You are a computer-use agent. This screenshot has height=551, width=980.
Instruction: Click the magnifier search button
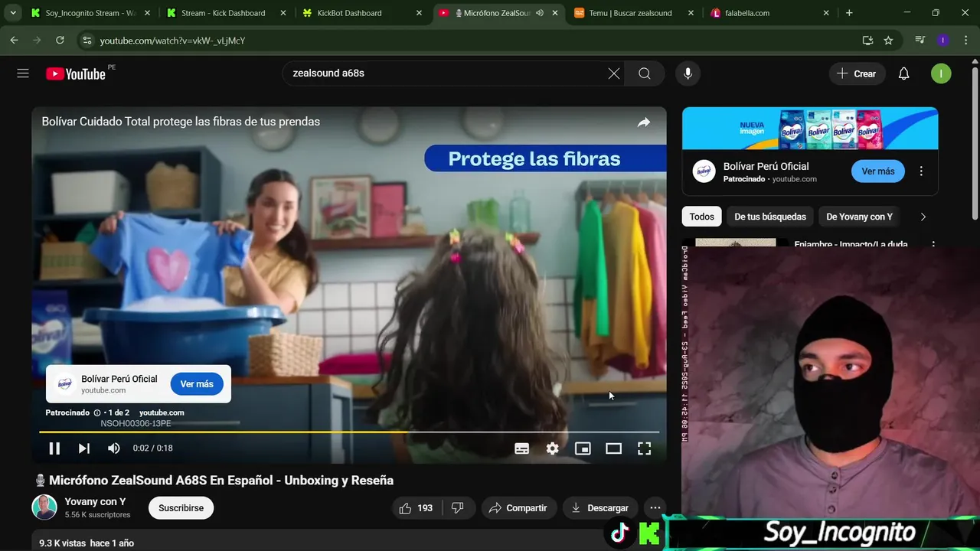[x=645, y=73]
